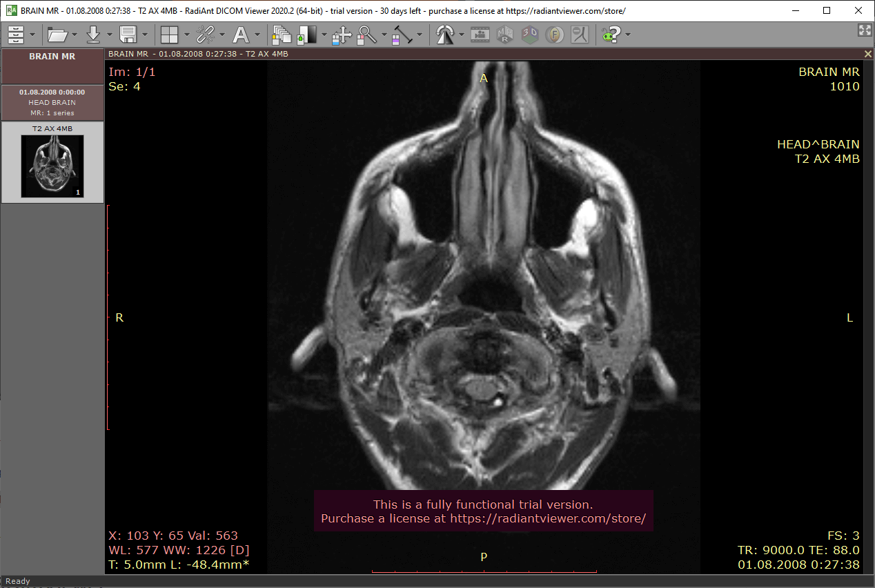The image size is (875, 588).
Task: Click the Window level contrast tool
Action: (x=307, y=35)
